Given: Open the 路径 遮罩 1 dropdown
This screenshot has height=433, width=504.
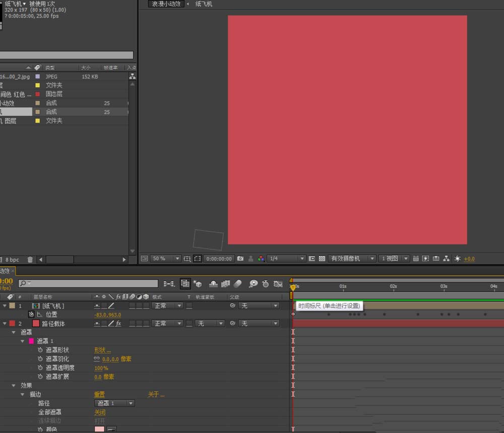Looking at the screenshot, I should 114,403.
